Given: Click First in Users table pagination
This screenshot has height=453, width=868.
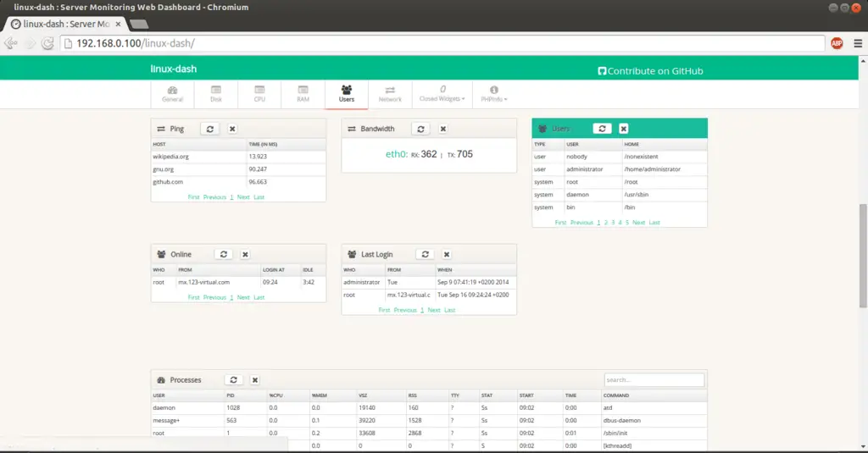Looking at the screenshot, I should (x=560, y=223).
